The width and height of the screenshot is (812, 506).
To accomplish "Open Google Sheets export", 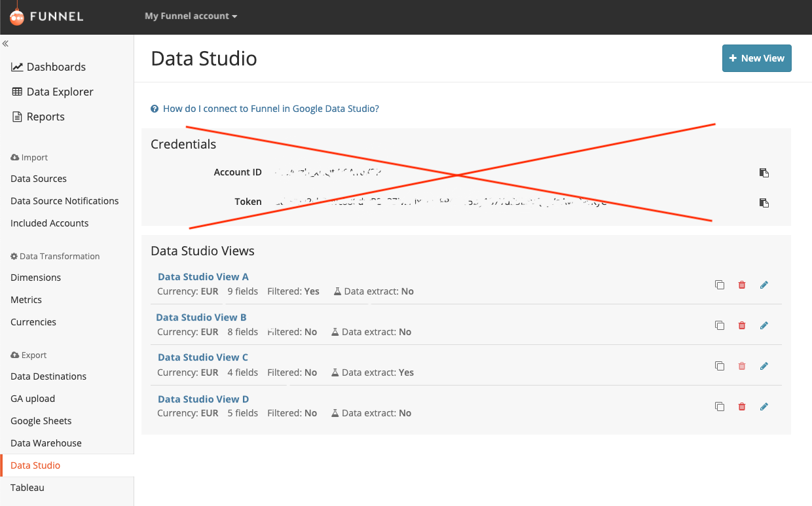I will pos(41,421).
